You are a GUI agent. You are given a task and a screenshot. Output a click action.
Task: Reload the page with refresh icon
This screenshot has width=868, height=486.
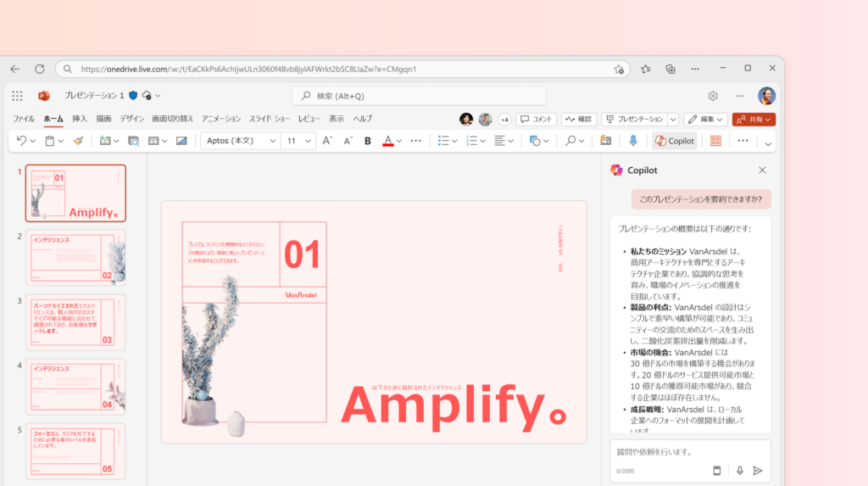click(x=40, y=70)
